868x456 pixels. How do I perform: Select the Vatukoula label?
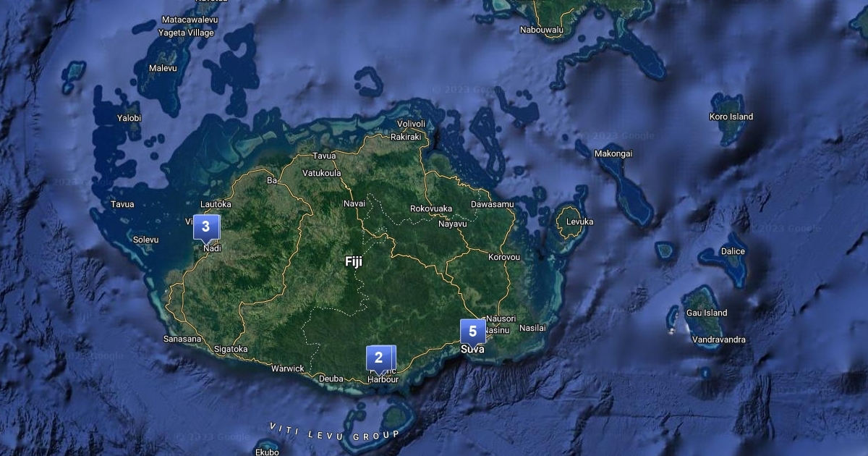point(322,174)
